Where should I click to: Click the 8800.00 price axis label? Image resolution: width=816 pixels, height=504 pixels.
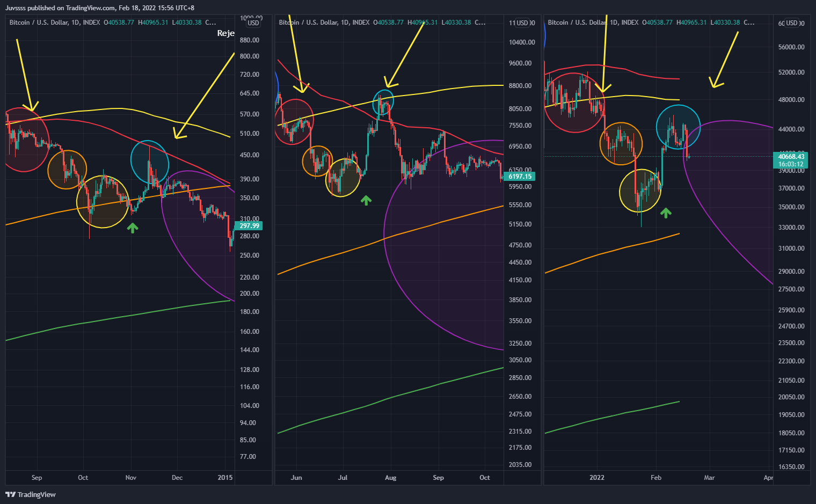(520, 86)
